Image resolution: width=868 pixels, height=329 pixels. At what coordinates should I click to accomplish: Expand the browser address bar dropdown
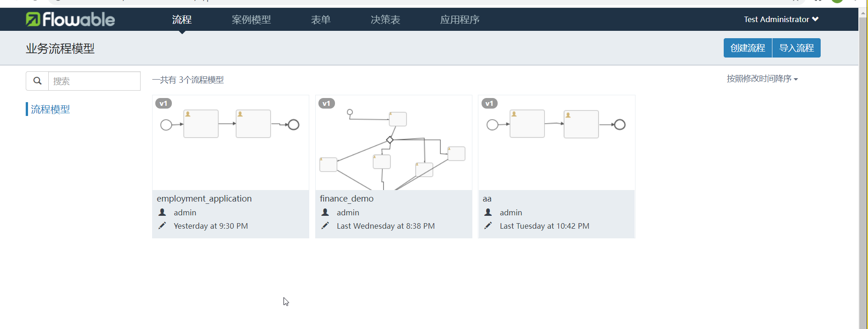click(x=796, y=2)
